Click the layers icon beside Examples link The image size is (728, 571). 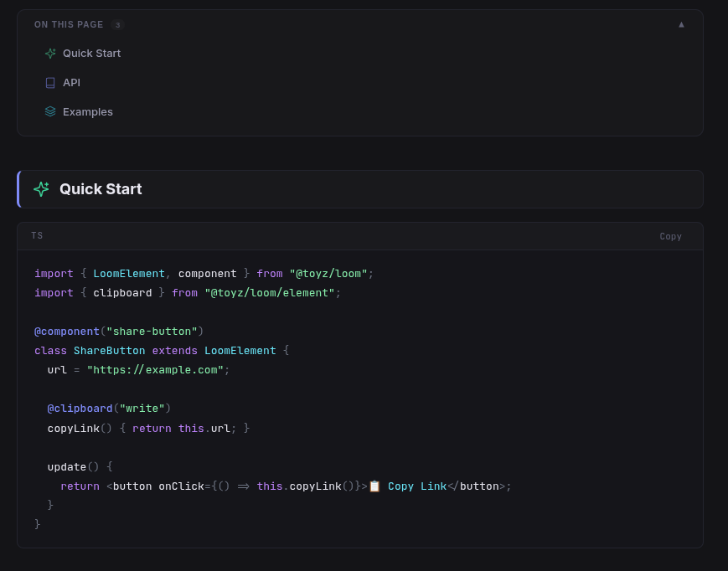click(50, 112)
